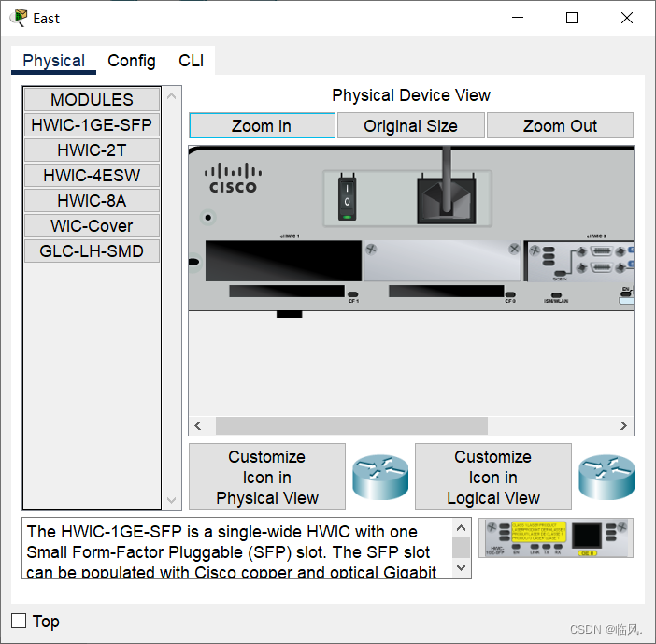The image size is (656, 644).
Task: Click Zoom In button
Action: point(262,125)
